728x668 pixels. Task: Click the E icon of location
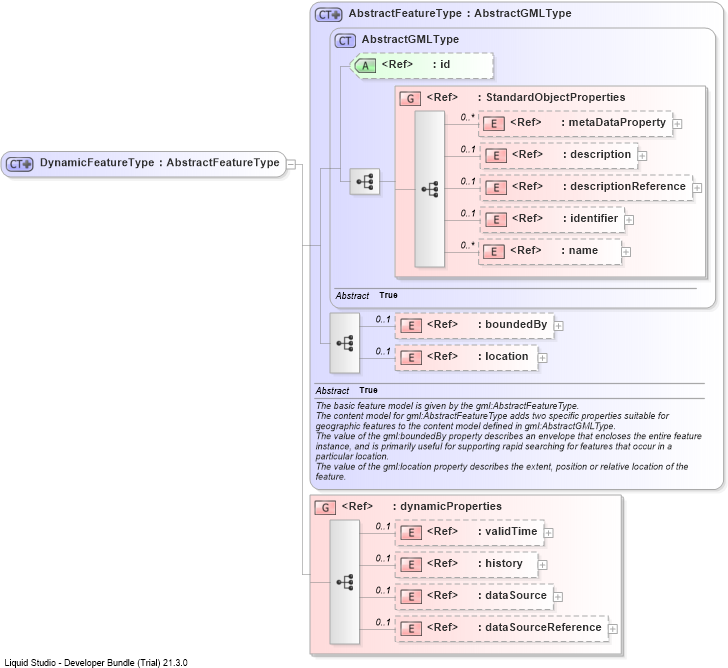(411, 358)
